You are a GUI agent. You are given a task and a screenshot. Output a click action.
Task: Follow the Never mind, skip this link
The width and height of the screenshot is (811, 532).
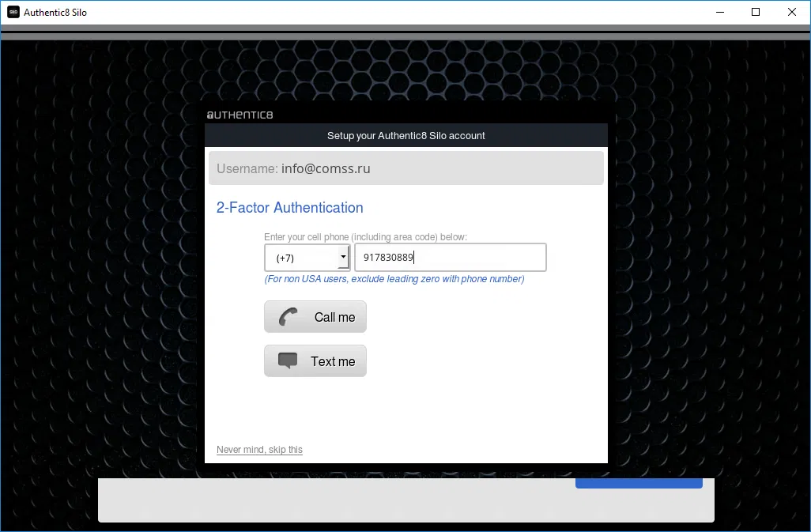tap(259, 449)
